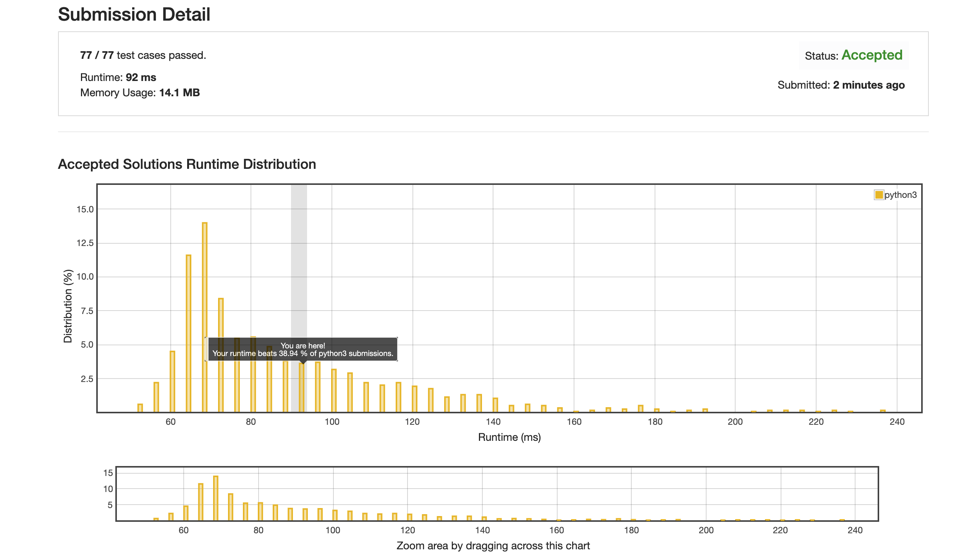The image size is (980, 560).
Task: Select the main chart bar at 60 ms
Action: tap(172, 381)
